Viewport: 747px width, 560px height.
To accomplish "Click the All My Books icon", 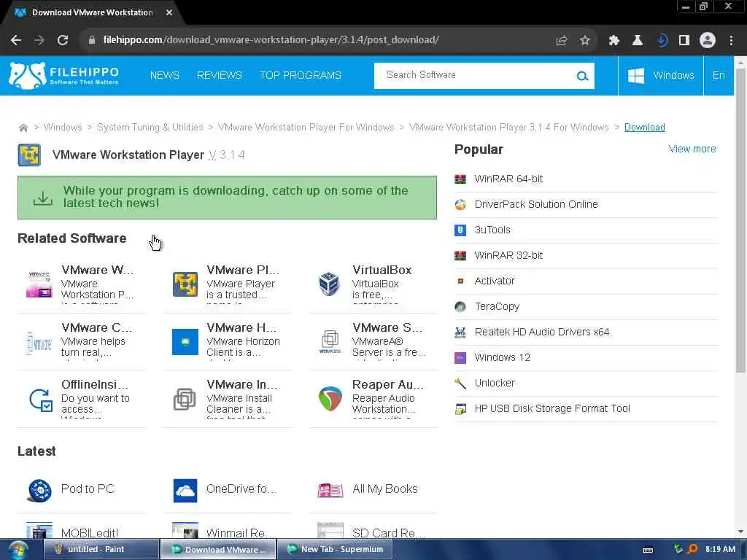I will click(x=330, y=490).
